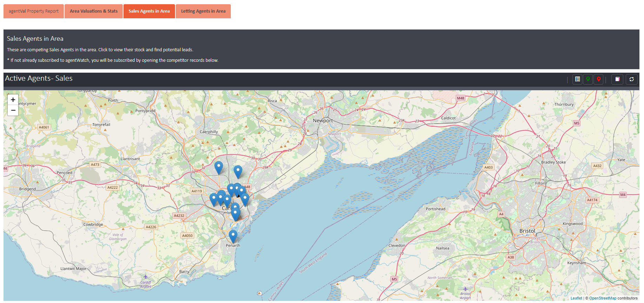Go to Letting Agents in Area tab

click(x=203, y=11)
